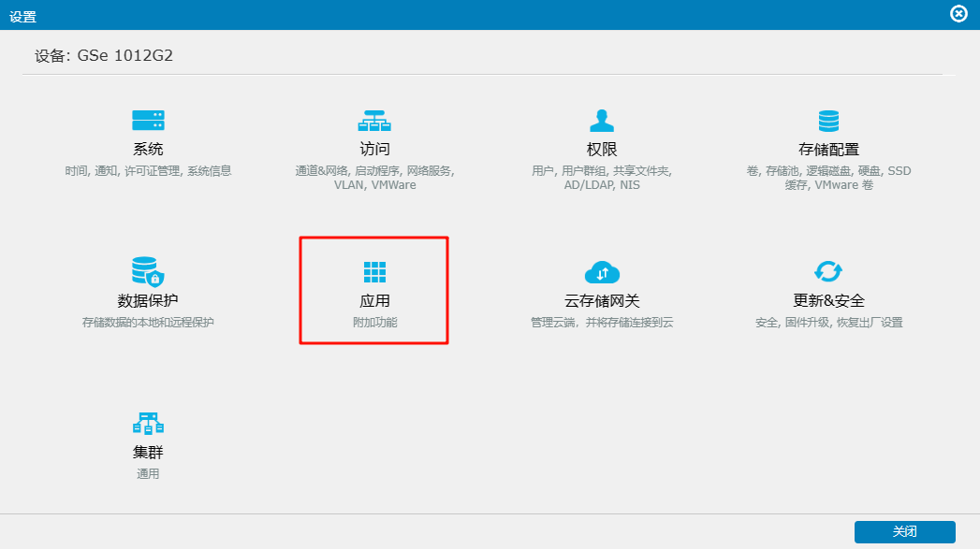Screen dimensions: 980x549
Task: Click the 系统 server icon
Action: click(x=148, y=121)
